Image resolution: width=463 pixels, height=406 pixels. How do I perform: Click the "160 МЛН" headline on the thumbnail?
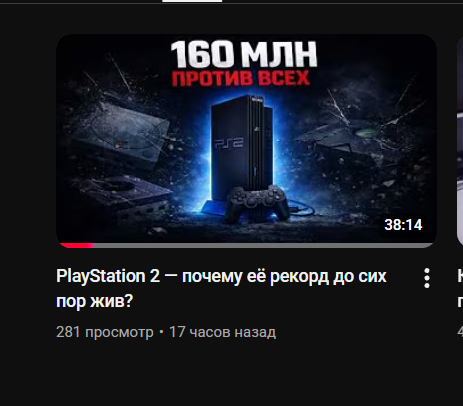[x=244, y=53]
